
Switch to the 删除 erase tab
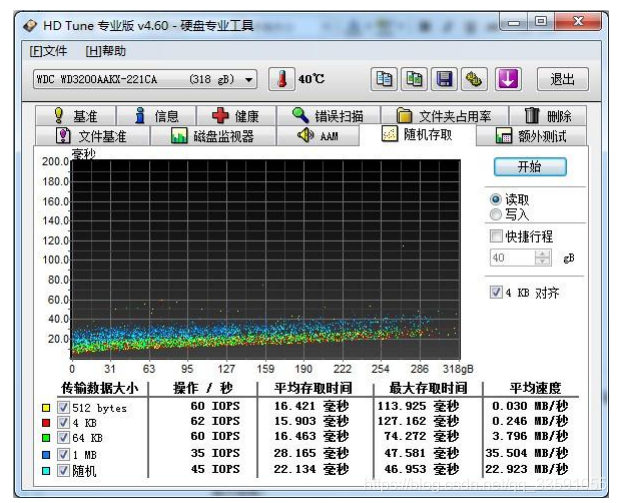pos(548,116)
